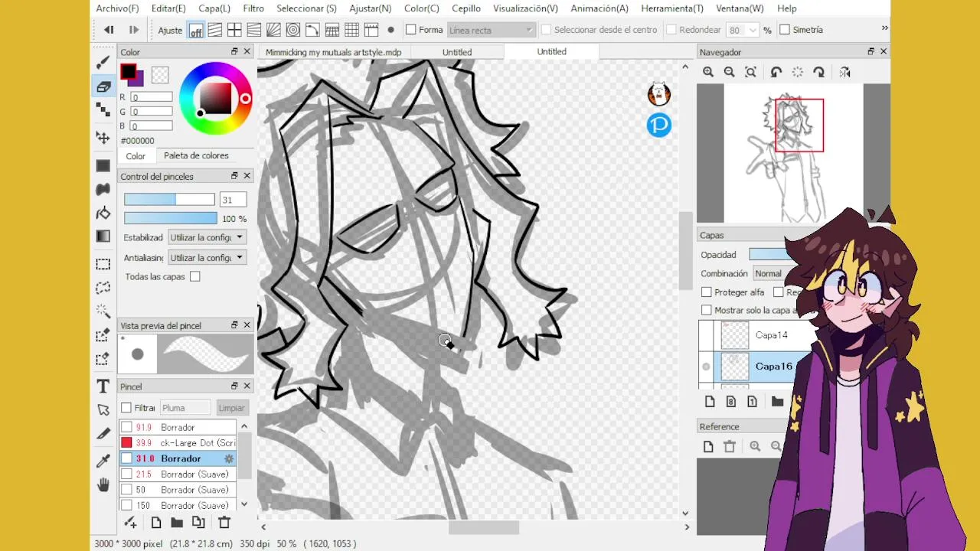Check the 'Todas las capas' checkbox

195,276
